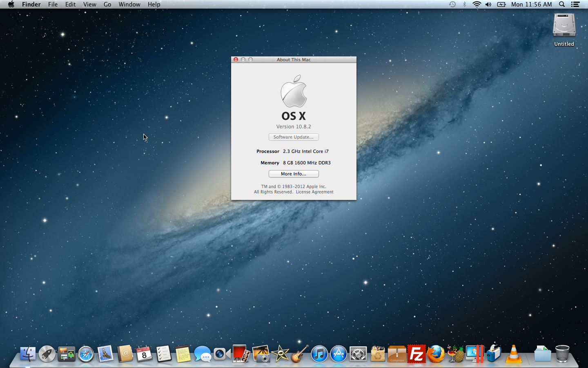Open Finder from the Dock

point(28,354)
